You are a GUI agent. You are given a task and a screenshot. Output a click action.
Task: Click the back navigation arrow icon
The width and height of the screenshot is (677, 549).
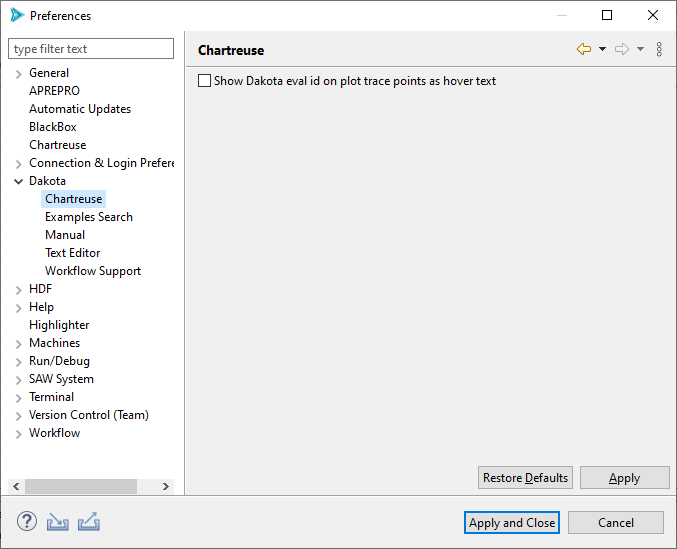[584, 50]
